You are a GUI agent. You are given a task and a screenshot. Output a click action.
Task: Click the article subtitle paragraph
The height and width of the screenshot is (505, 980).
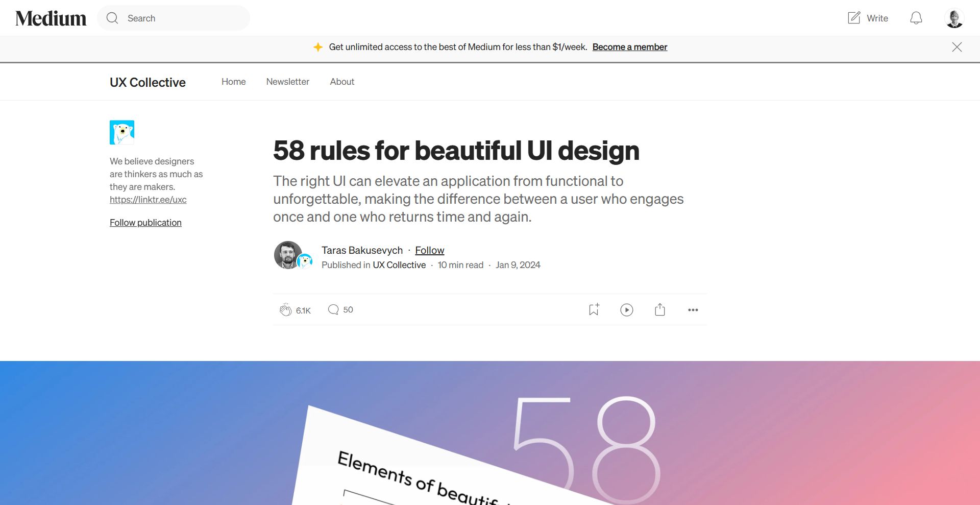click(x=478, y=199)
